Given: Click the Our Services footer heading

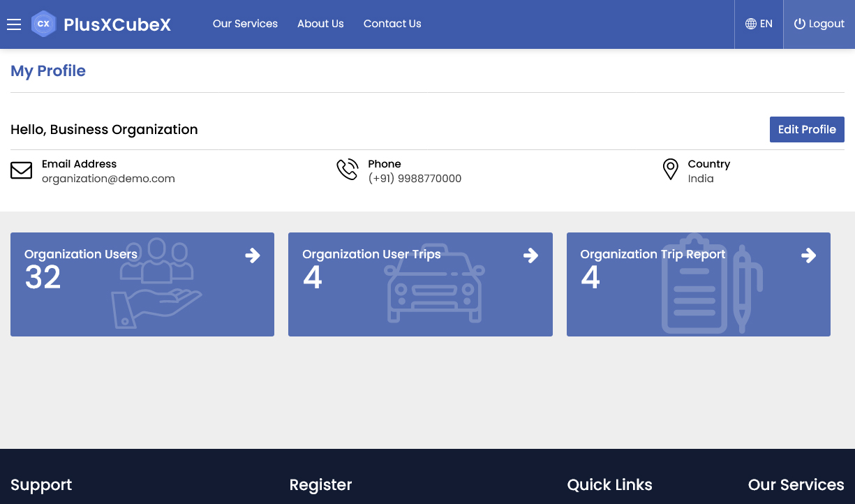Looking at the screenshot, I should (796, 485).
